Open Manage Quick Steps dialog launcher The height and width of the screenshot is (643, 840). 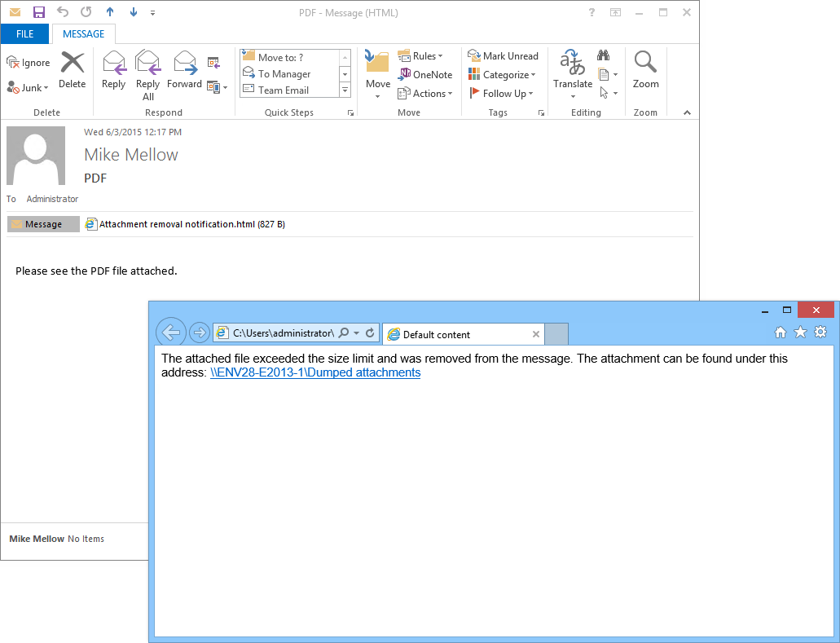click(x=350, y=112)
